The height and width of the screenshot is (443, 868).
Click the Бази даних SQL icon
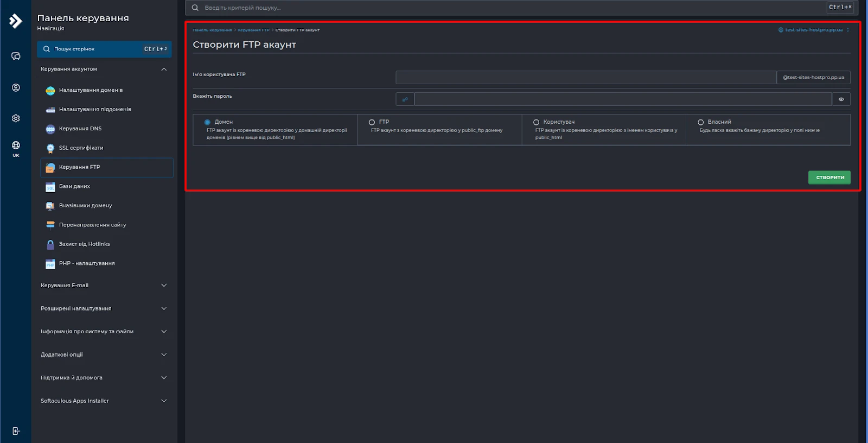pyautogui.click(x=50, y=187)
